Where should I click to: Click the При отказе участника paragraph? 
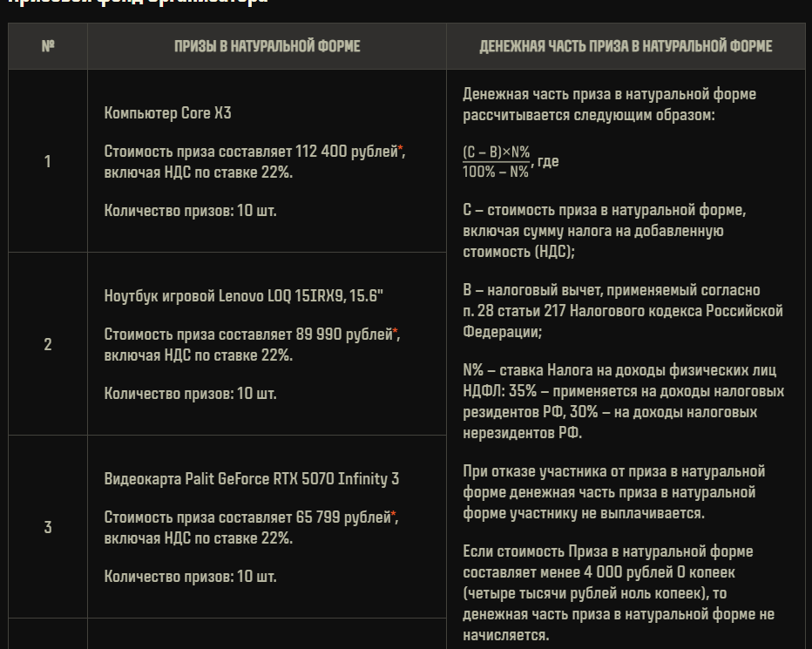(613, 492)
